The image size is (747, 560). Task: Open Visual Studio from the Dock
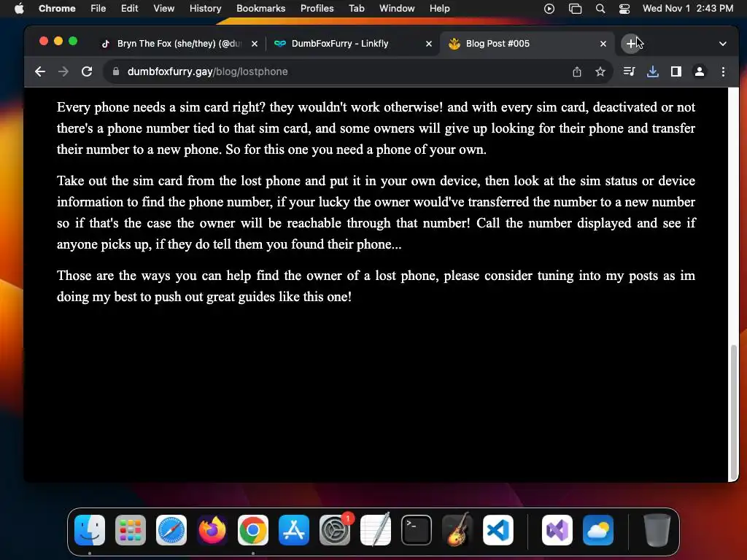[557, 530]
